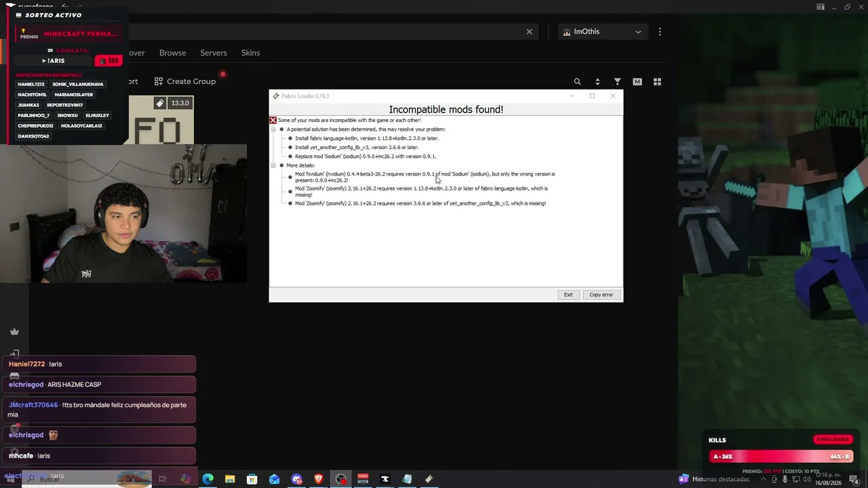Open the CurseForge taskbar icon
Screen dimensions: 868x488
[x=384, y=479]
